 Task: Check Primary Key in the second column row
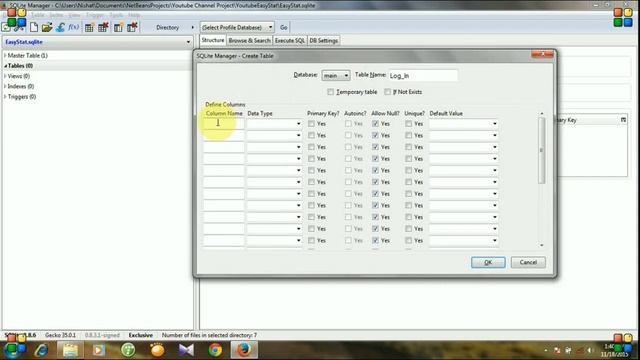311,135
